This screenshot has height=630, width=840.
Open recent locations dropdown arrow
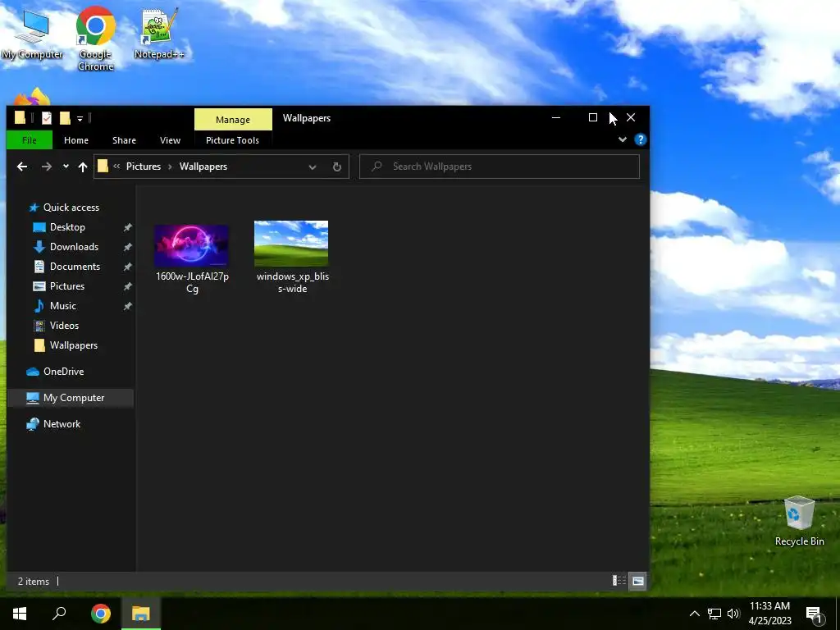pyautogui.click(x=66, y=167)
